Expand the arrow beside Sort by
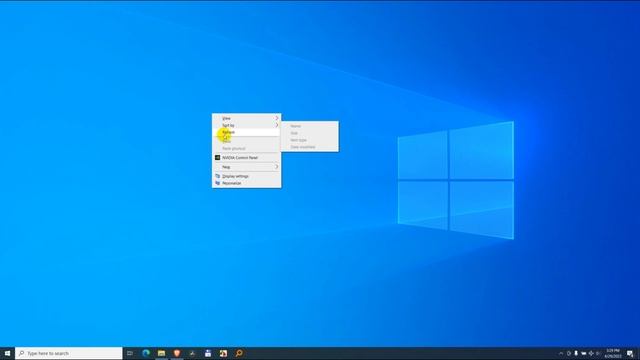 (x=277, y=125)
